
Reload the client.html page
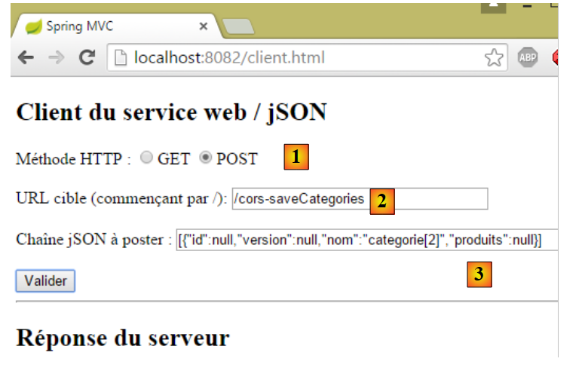point(87,58)
